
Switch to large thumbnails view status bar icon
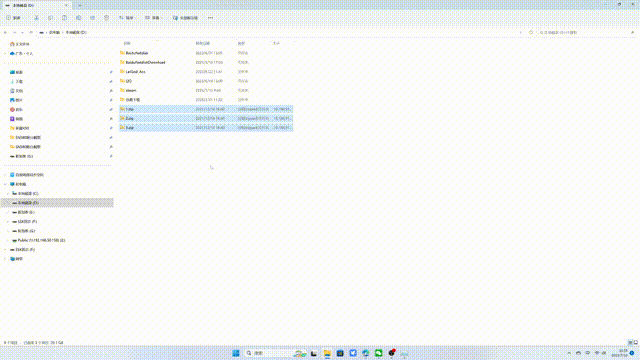(636, 342)
